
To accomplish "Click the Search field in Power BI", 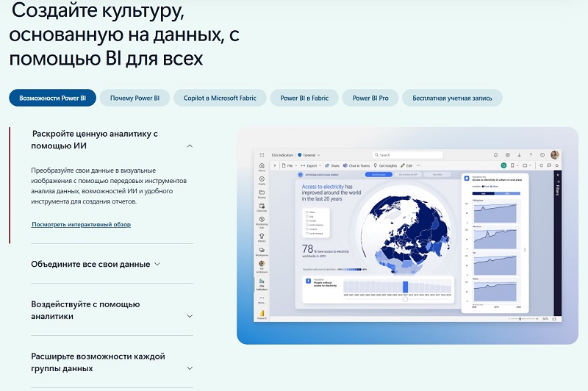I will (x=408, y=155).
